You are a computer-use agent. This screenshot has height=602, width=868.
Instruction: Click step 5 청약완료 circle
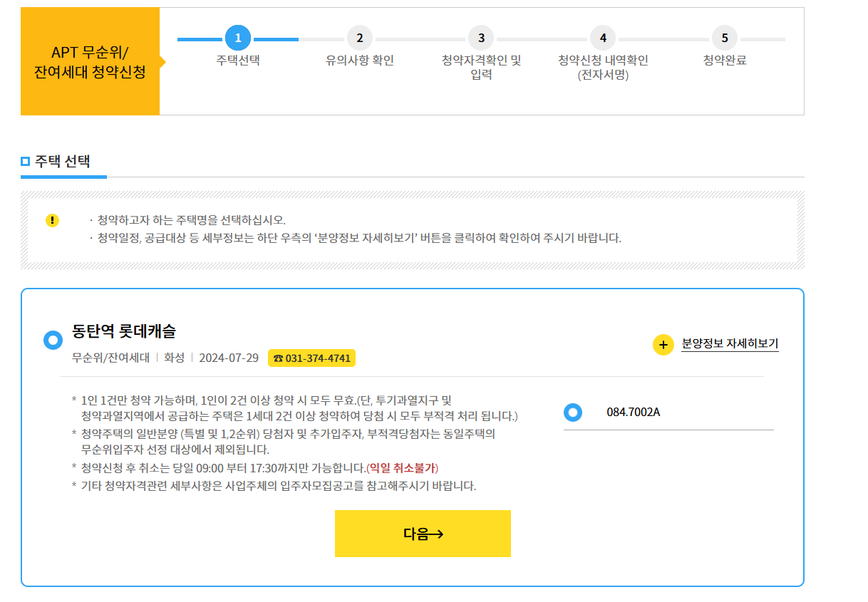pyautogui.click(x=725, y=38)
